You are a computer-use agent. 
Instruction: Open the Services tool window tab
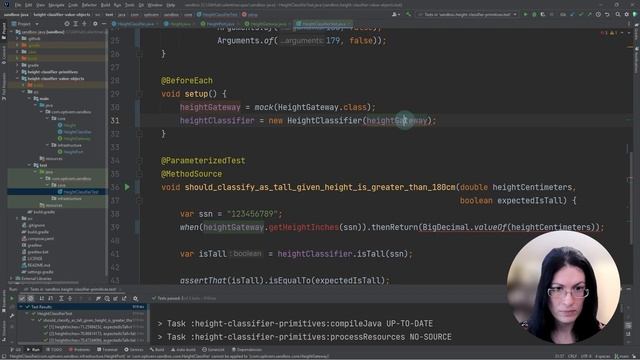click(x=133, y=349)
